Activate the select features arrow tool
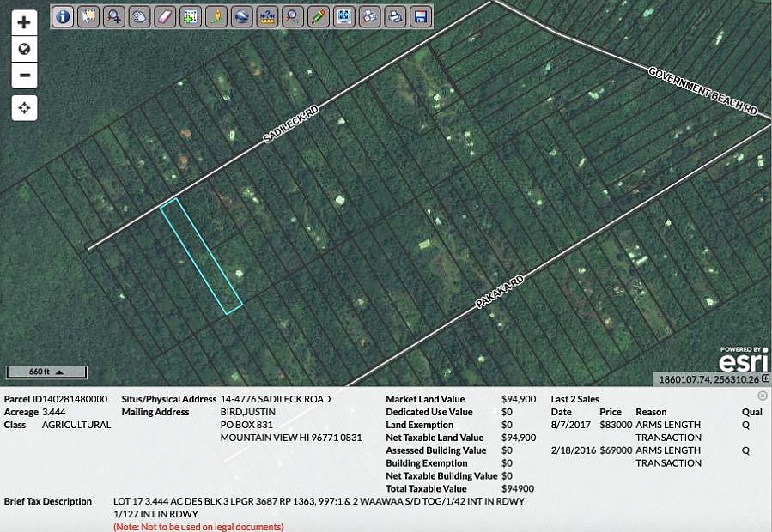The image size is (772, 532). click(x=88, y=17)
